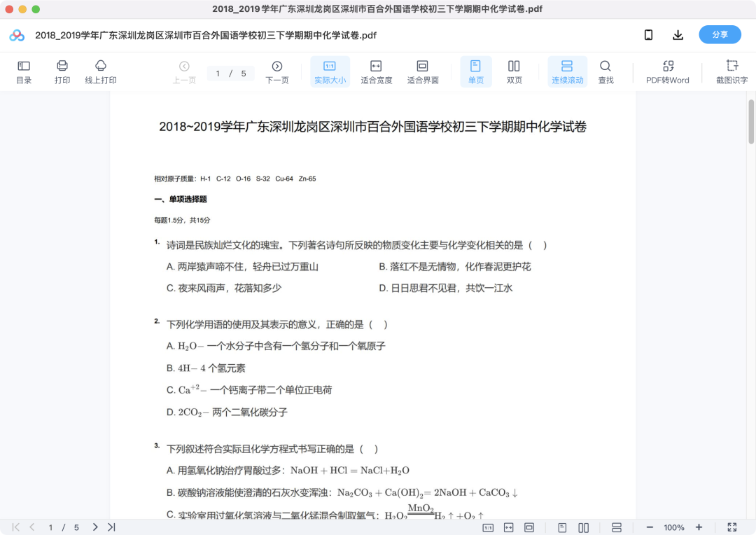Image resolution: width=756 pixels, height=535 pixels.
Task: Click option B 碳酸钠溶液能使澄清的石灰水变浑浊
Action: coord(342,492)
